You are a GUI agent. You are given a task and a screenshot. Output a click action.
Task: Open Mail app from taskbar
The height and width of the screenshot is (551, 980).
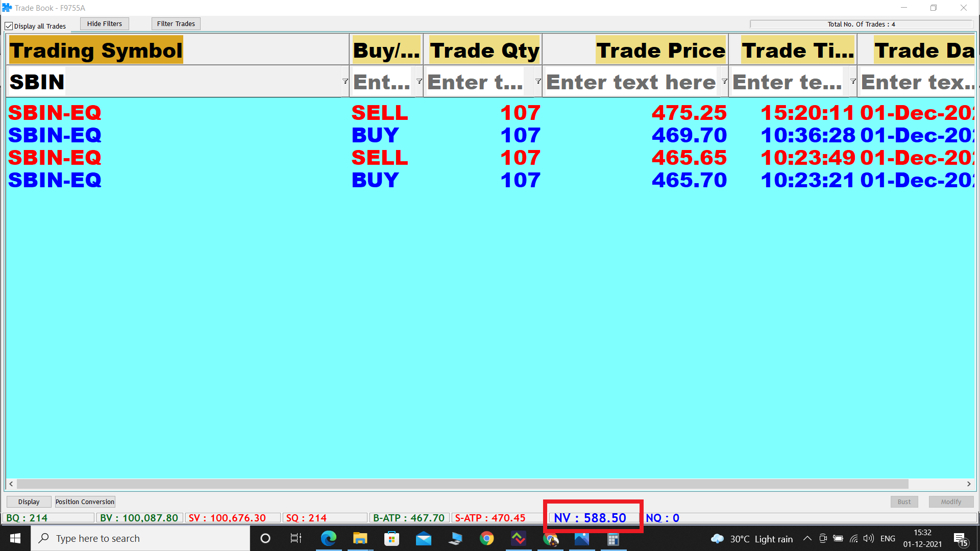[423, 538]
